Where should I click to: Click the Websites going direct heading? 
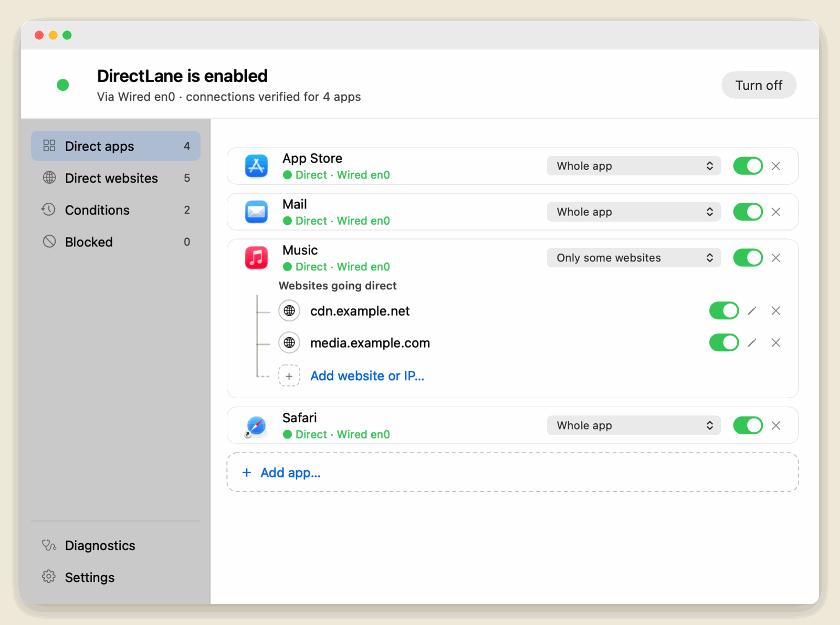tap(338, 286)
